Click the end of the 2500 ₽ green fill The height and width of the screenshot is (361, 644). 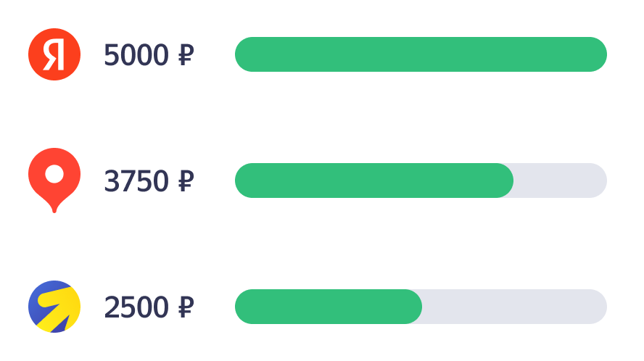pyautogui.click(x=416, y=307)
